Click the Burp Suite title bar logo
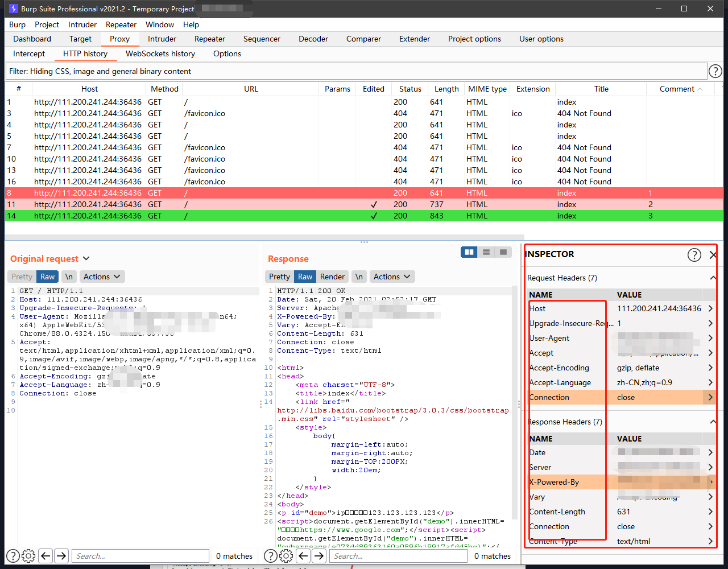The width and height of the screenshot is (728, 569). pos(13,9)
